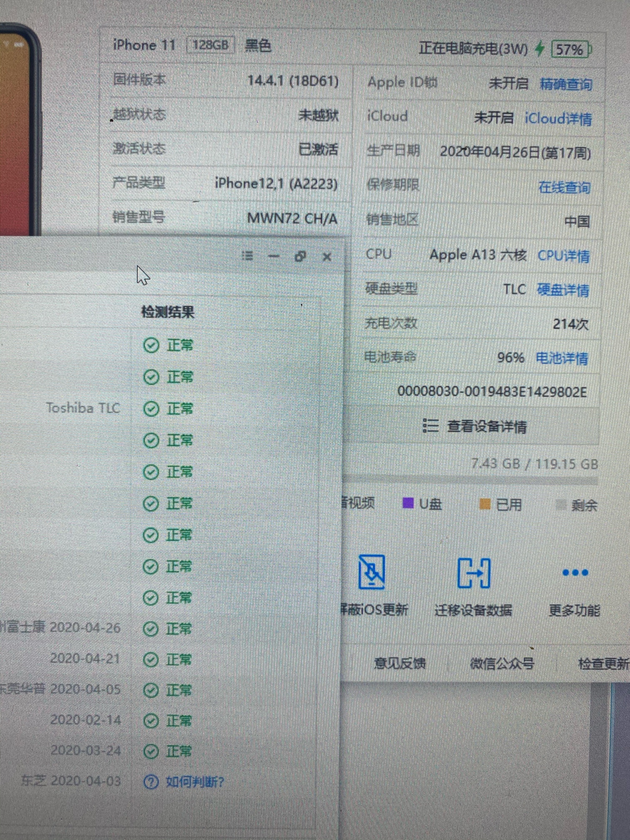Image resolution: width=630 pixels, height=840 pixels.
Task: Open the migrate device data icon
Action: (x=474, y=573)
